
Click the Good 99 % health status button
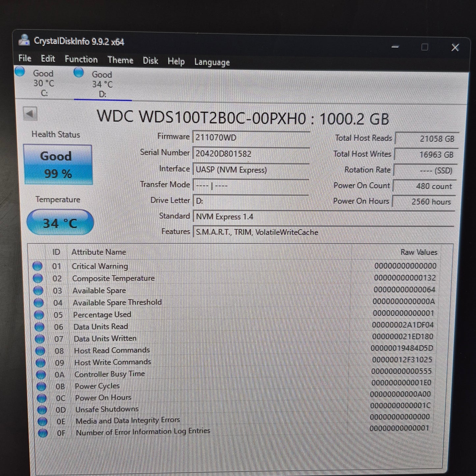pyautogui.click(x=58, y=165)
